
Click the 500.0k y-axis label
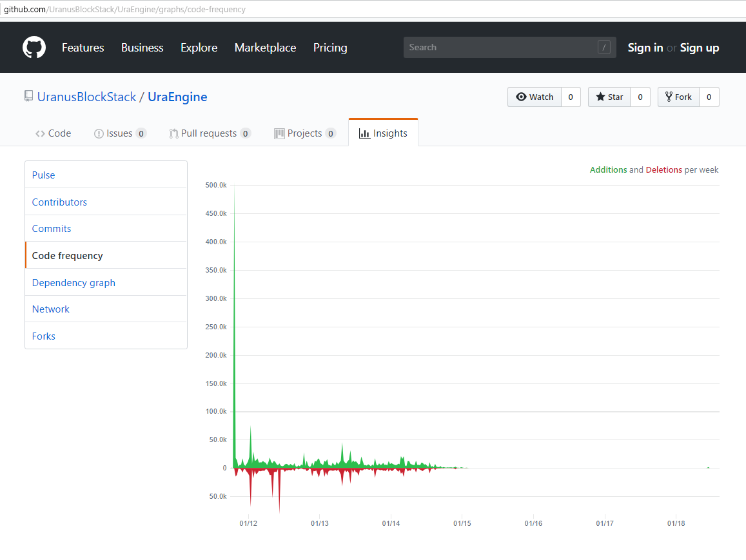point(216,185)
